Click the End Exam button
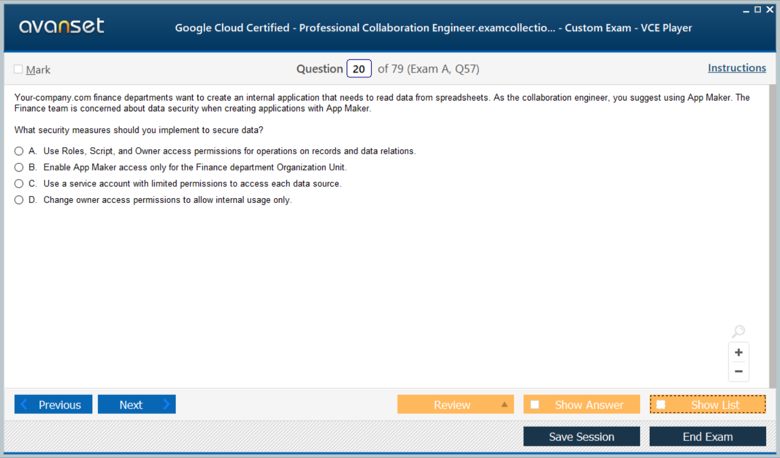Viewport: 780px width, 458px height. pos(707,437)
